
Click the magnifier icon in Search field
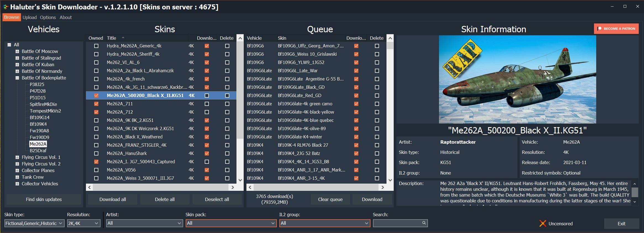click(424, 223)
